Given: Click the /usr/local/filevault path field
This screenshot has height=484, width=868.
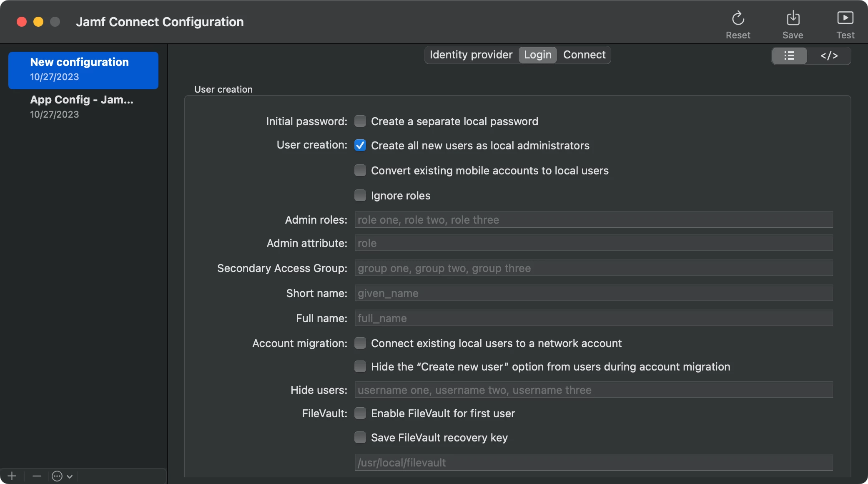Looking at the screenshot, I should (594, 462).
